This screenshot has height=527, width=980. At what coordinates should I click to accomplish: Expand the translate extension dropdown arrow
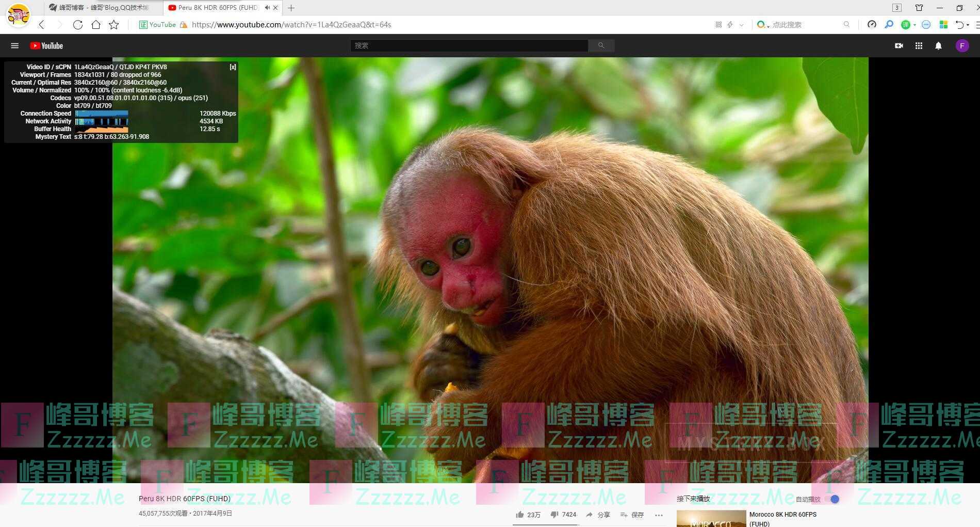tap(914, 25)
